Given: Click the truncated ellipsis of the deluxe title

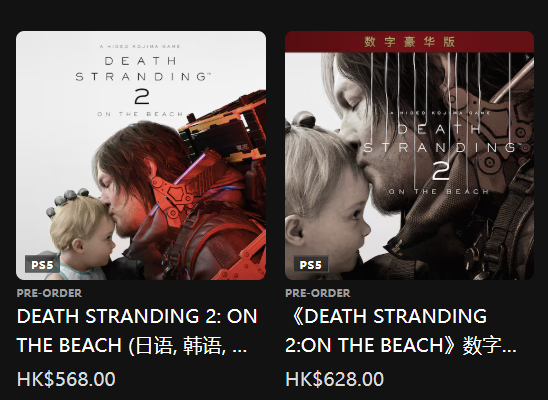Looking at the screenshot, I should click(509, 349).
